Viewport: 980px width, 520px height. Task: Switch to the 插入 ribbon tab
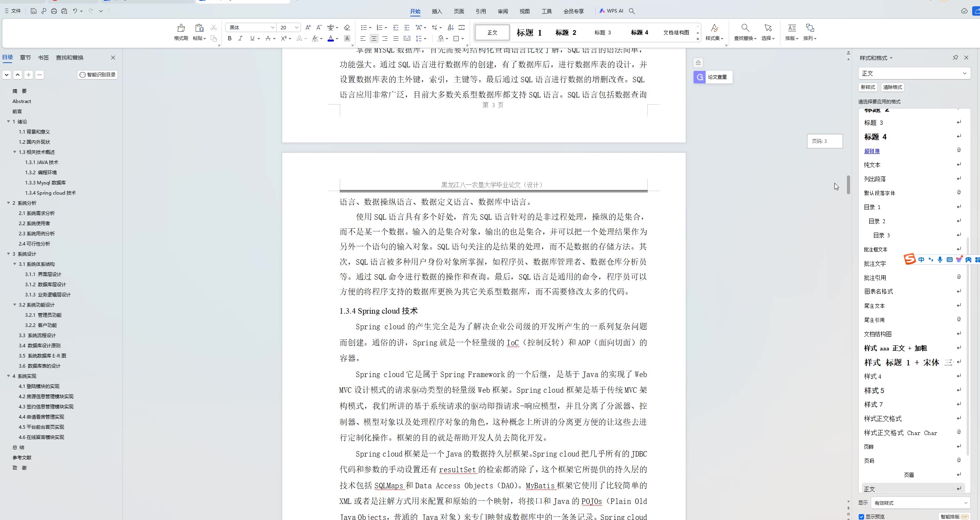437,11
